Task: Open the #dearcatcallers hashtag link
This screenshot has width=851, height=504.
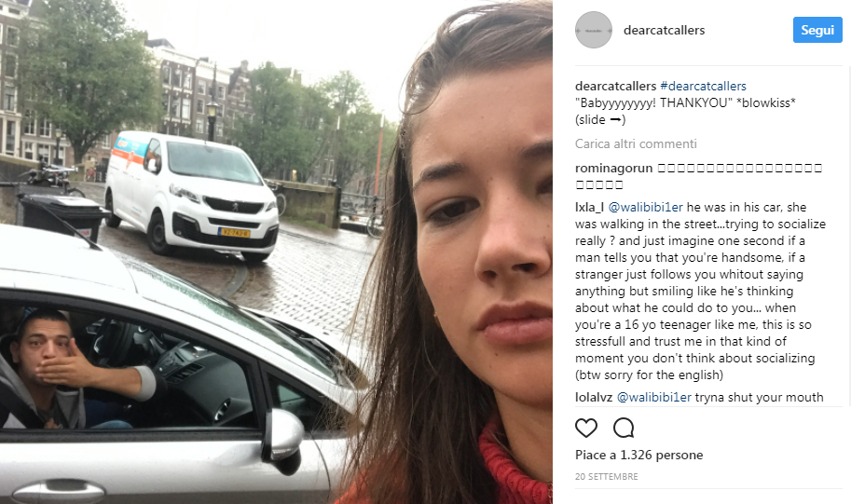Action: coord(703,86)
